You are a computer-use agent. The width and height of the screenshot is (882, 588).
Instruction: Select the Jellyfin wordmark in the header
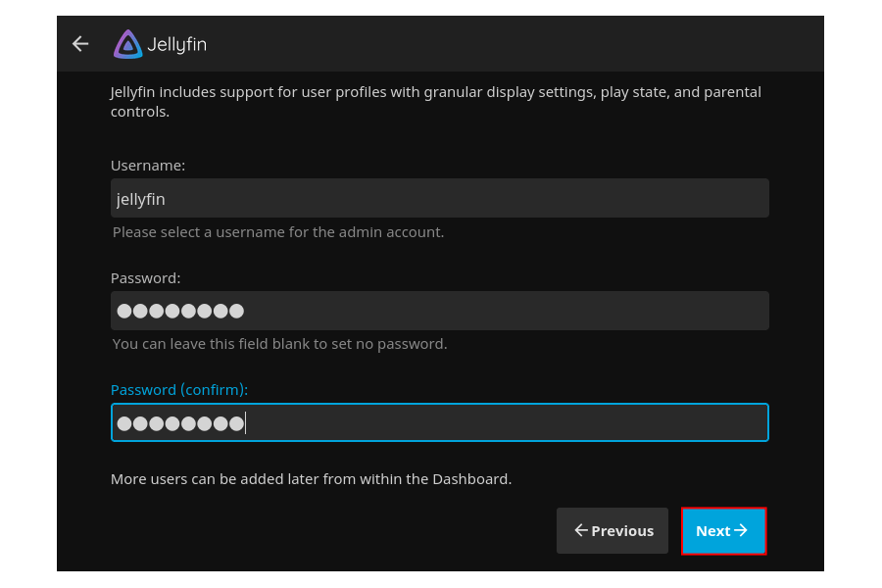pos(176,44)
